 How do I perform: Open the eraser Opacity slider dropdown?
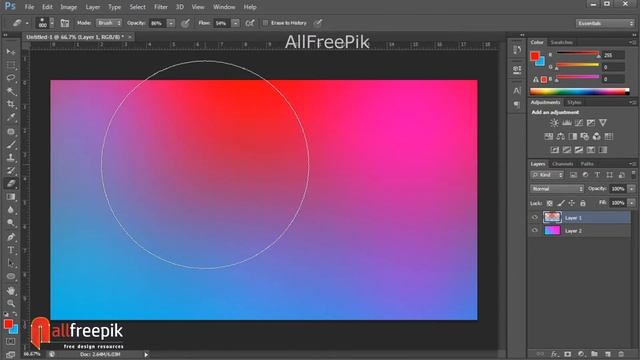171,23
